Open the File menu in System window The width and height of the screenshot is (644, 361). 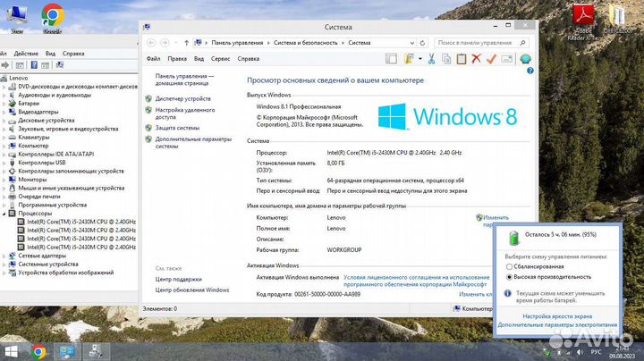coord(153,59)
